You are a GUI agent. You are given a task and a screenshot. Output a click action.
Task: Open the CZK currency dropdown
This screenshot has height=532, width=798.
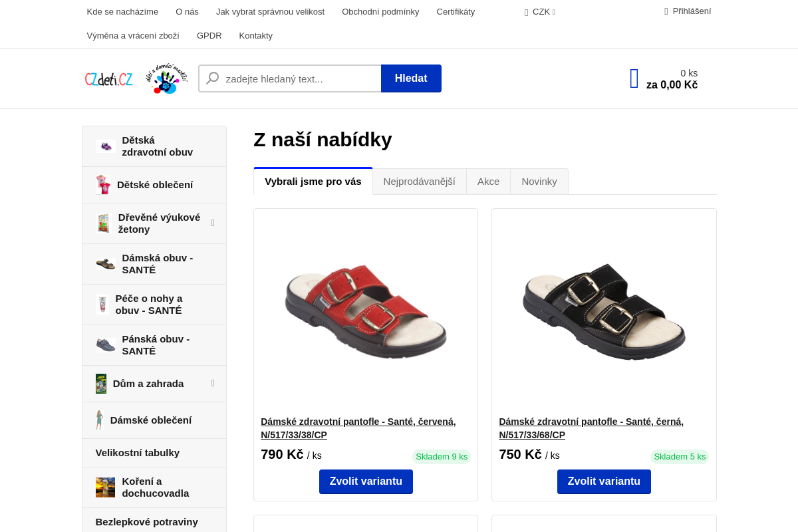[539, 11]
